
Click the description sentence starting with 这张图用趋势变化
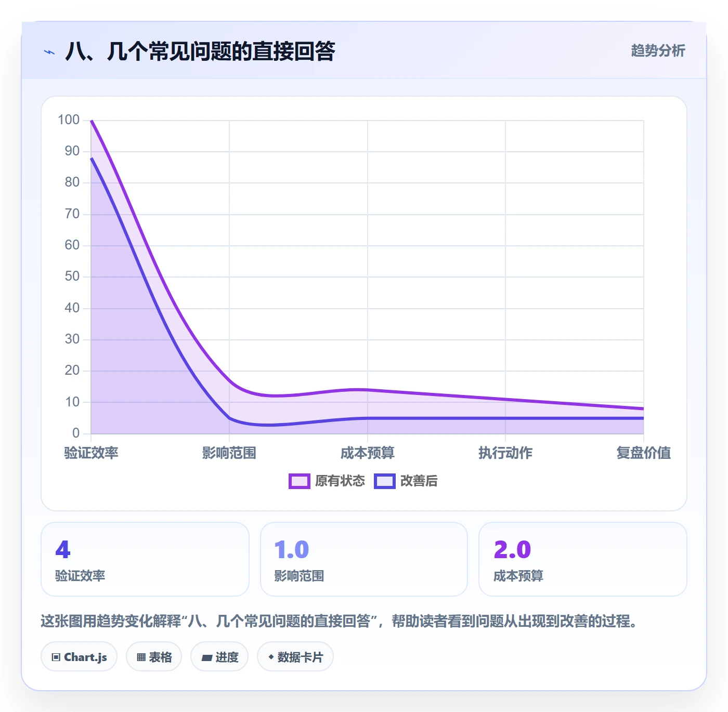[x=340, y=621]
